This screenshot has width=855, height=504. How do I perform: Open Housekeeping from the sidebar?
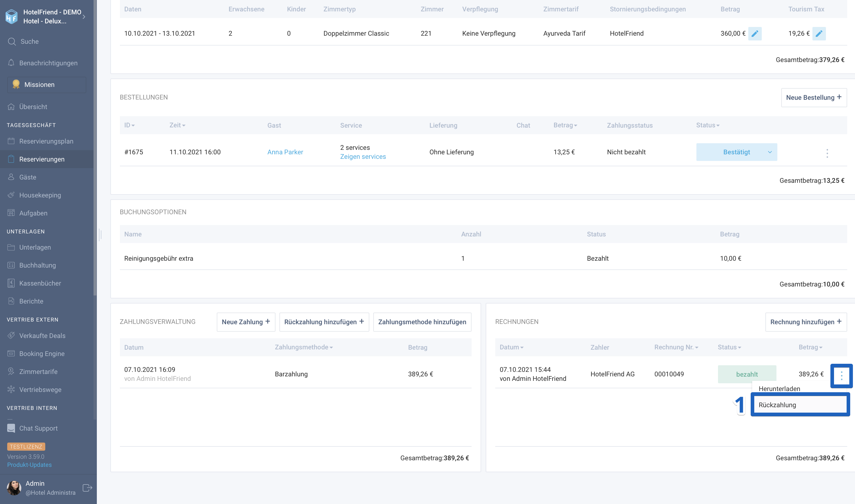pyautogui.click(x=40, y=195)
